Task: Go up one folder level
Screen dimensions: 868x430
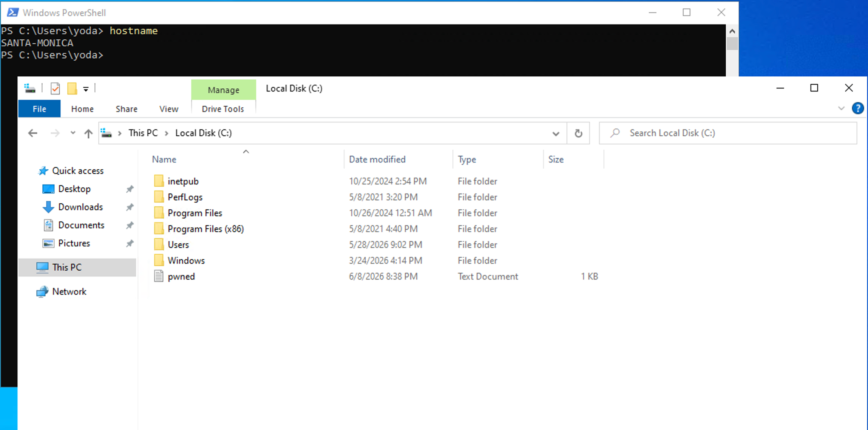Action: click(x=88, y=133)
